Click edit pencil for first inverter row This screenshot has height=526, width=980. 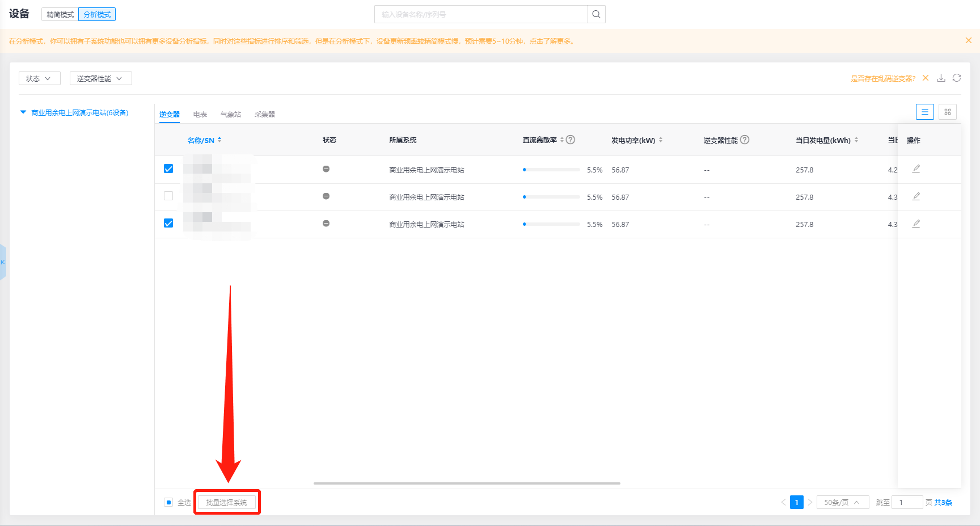pyautogui.click(x=916, y=169)
